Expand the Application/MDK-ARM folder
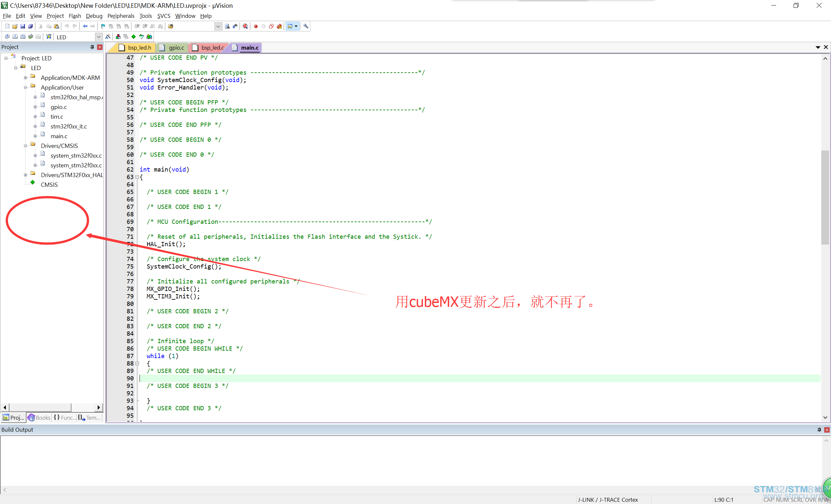This screenshot has height=504, width=831. pyautogui.click(x=25, y=78)
